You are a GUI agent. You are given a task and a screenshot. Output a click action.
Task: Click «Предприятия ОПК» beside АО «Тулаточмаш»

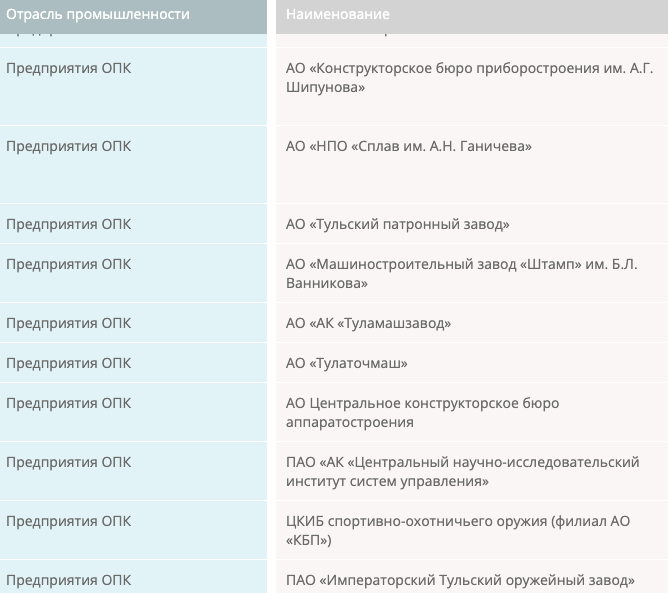pyautogui.click(x=68, y=363)
